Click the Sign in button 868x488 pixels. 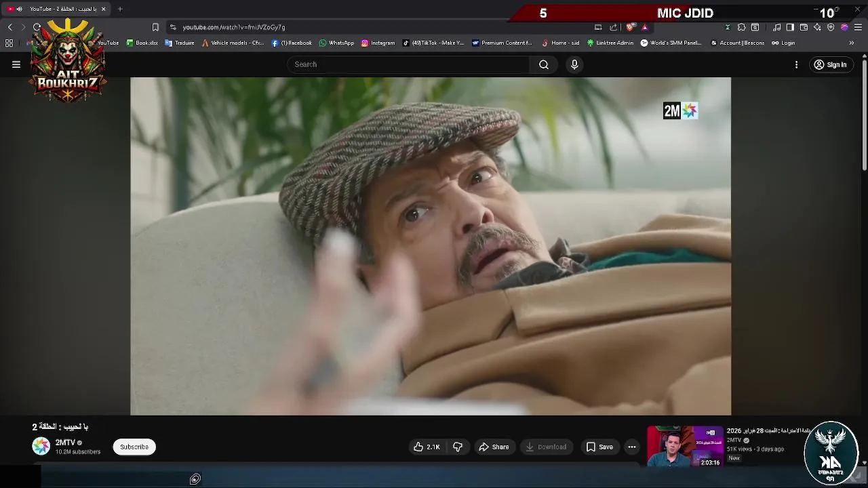click(x=831, y=64)
